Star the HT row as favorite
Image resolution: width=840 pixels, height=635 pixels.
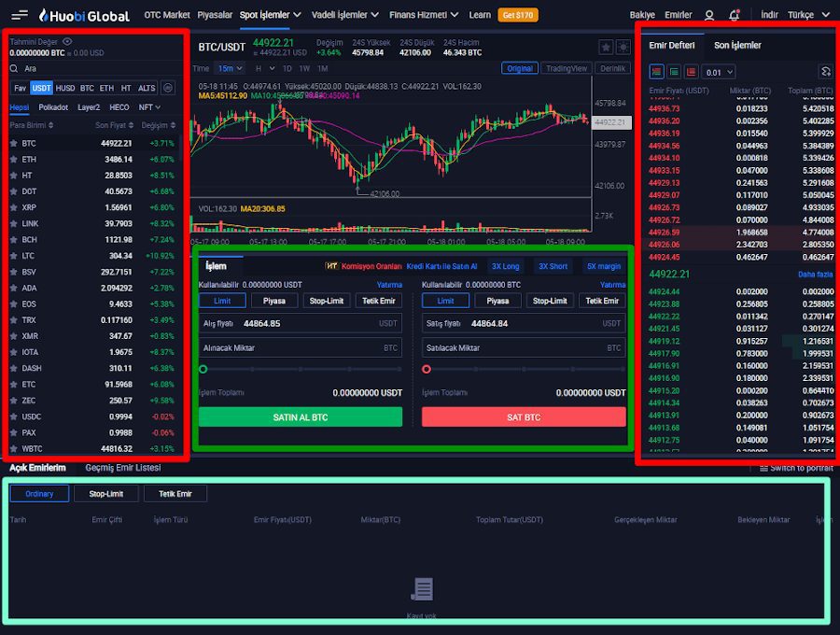pyautogui.click(x=13, y=176)
